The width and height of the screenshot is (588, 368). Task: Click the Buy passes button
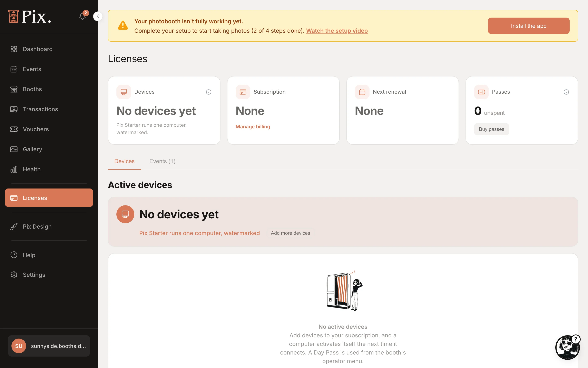[x=491, y=129]
